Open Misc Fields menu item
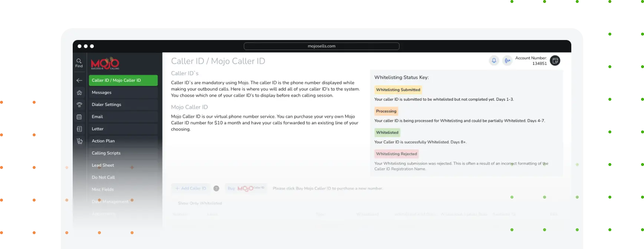644x249 pixels. 123,189
